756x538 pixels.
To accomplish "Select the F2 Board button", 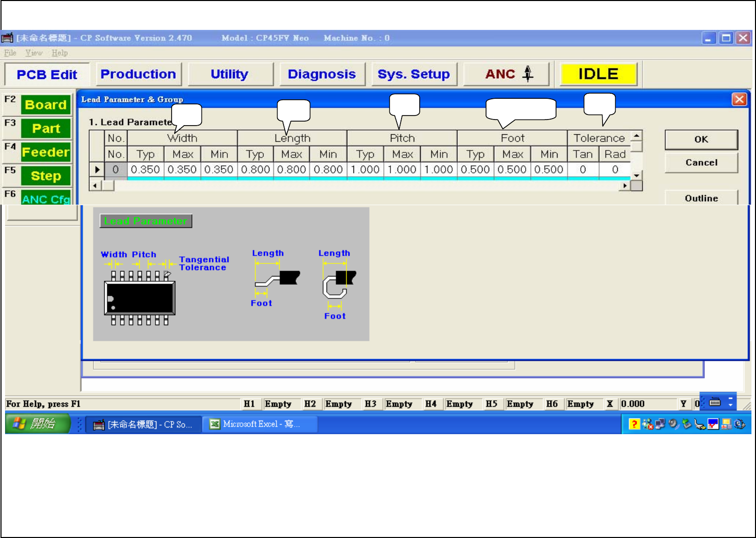I will (x=46, y=105).
